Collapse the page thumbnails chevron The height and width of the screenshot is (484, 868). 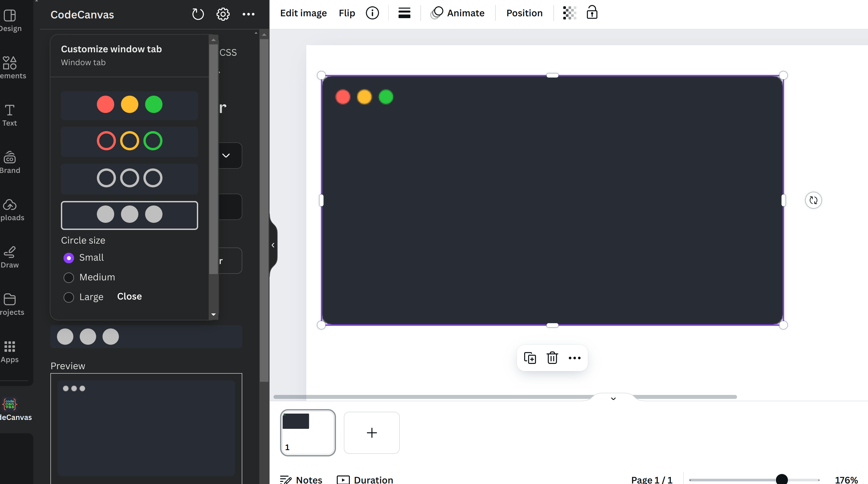point(613,399)
